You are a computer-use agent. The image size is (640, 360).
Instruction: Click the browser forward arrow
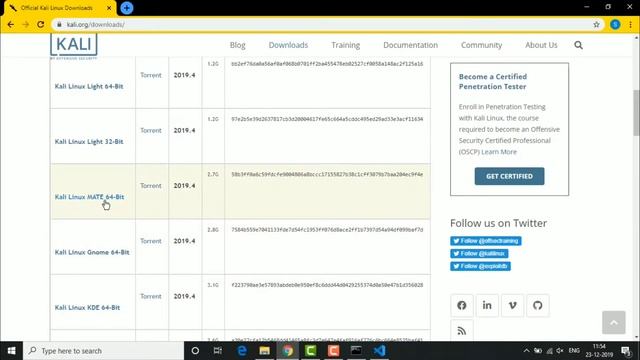25,24
